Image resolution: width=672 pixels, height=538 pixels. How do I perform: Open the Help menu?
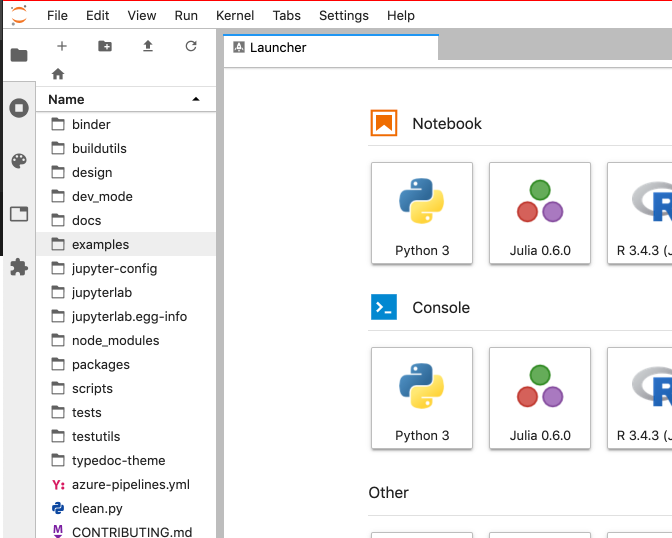401,15
